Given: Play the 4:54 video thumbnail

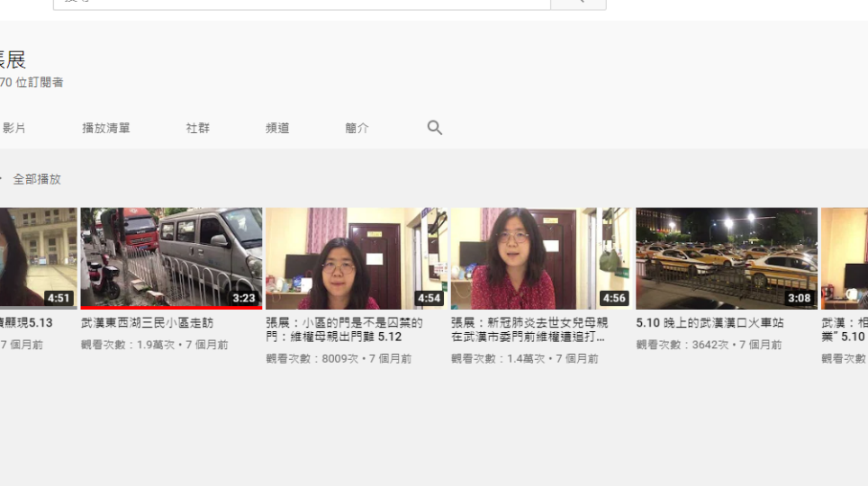Looking at the screenshot, I should [x=356, y=258].
